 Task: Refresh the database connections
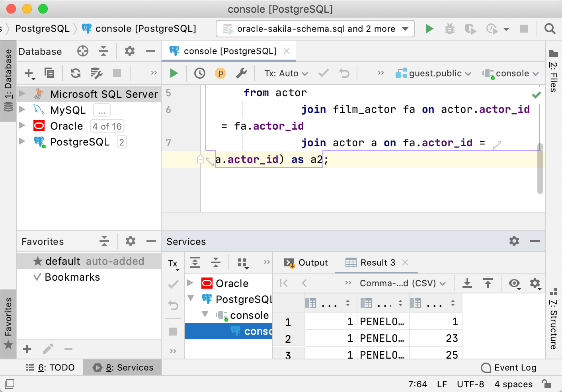pyautogui.click(x=75, y=73)
